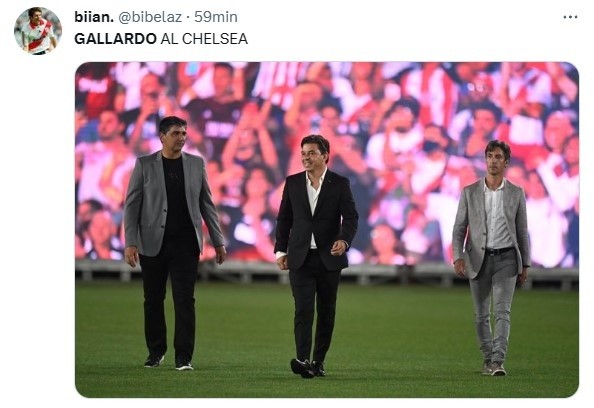Open the three-dot more options menu
The width and height of the screenshot is (594, 408).
click(x=570, y=17)
